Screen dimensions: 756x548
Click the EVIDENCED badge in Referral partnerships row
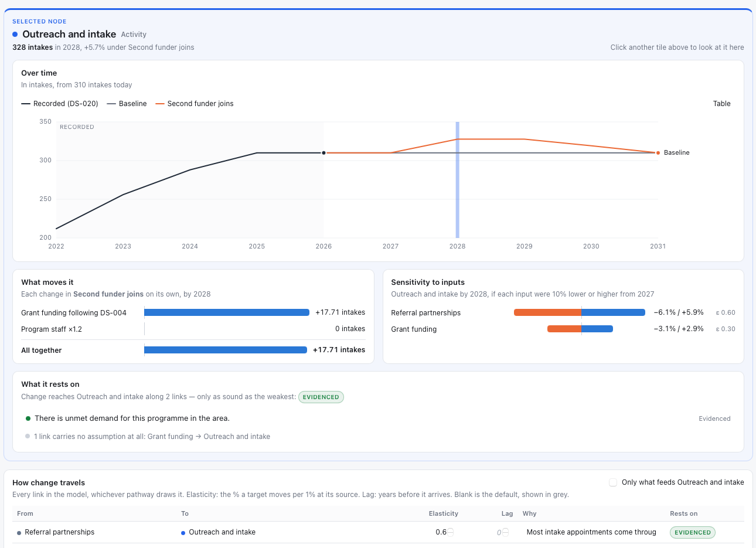pyautogui.click(x=693, y=532)
